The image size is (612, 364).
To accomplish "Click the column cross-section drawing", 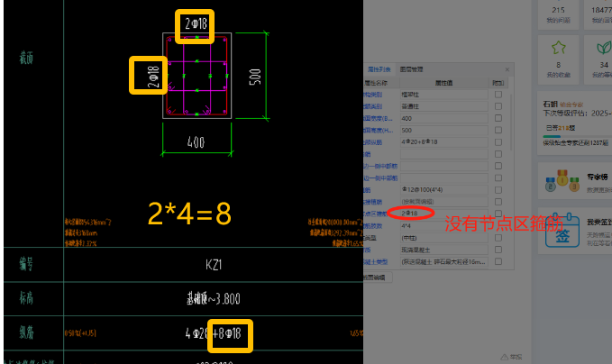I will tap(197, 76).
